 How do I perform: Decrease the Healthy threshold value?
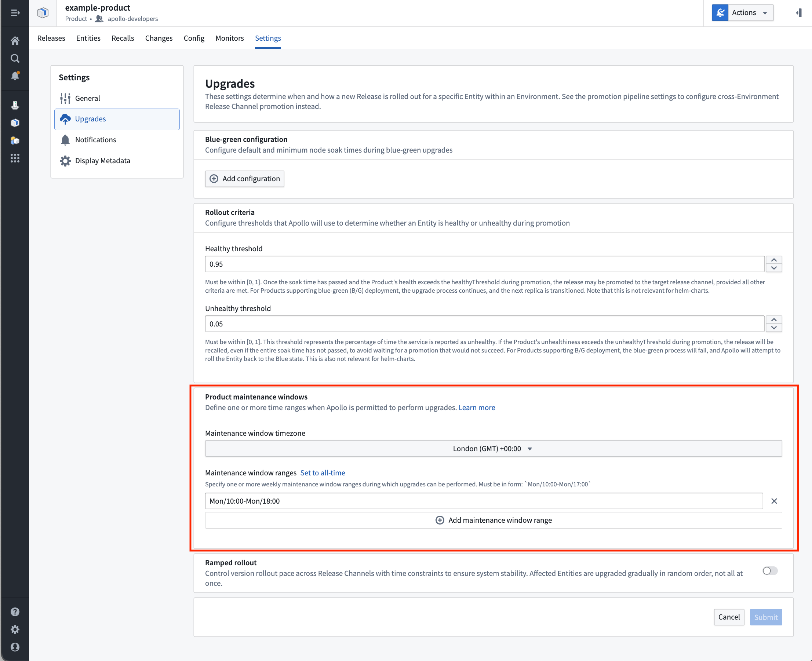tap(774, 268)
